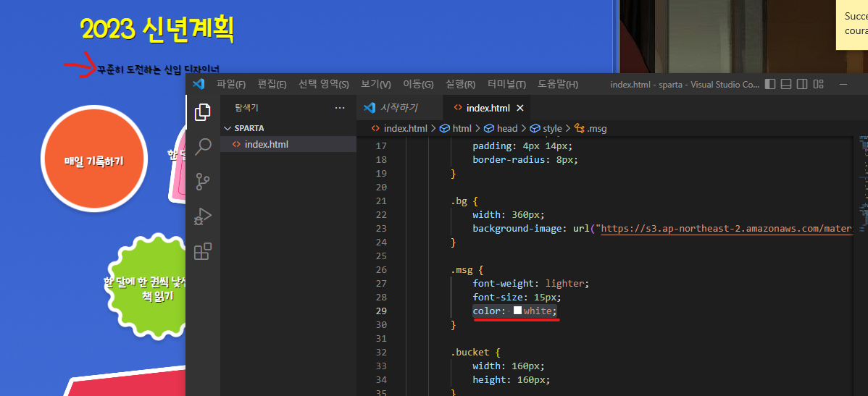Viewport: 868px width, 396px height.
Task: Close the index.html tab
Action: pos(519,108)
